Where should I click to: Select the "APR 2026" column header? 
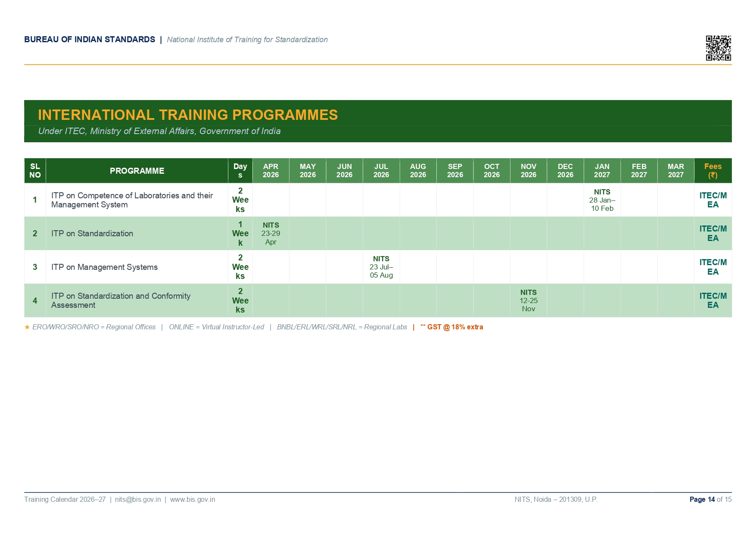pos(271,171)
